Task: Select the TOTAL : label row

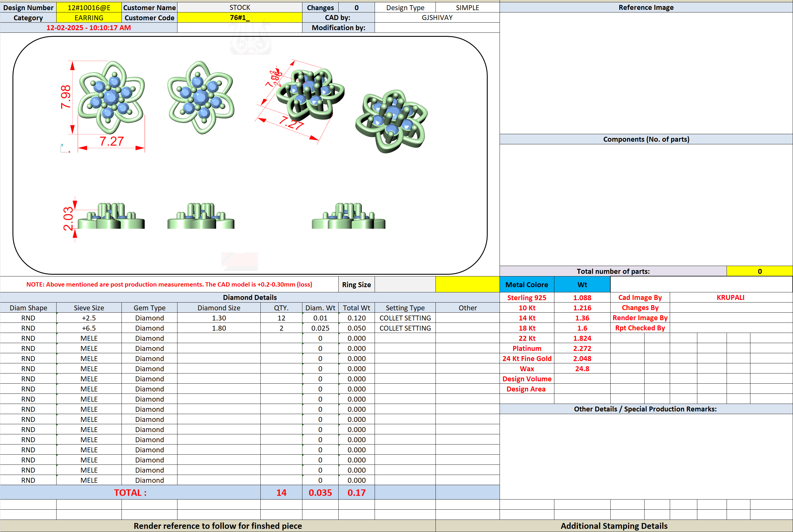Action: tap(130, 492)
